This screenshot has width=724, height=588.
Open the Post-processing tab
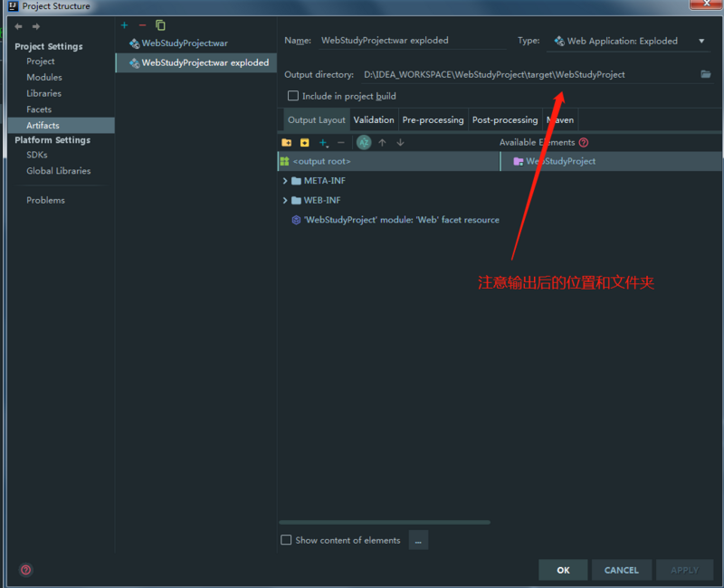point(505,119)
